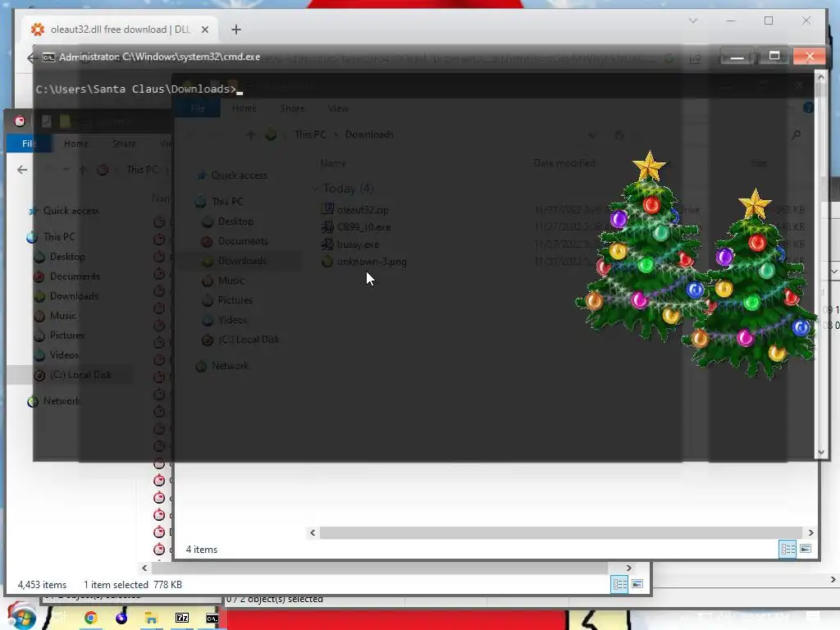Image resolution: width=840 pixels, height=630 pixels.
Task: Open Home tab in rear explorer window
Action: tap(76, 144)
